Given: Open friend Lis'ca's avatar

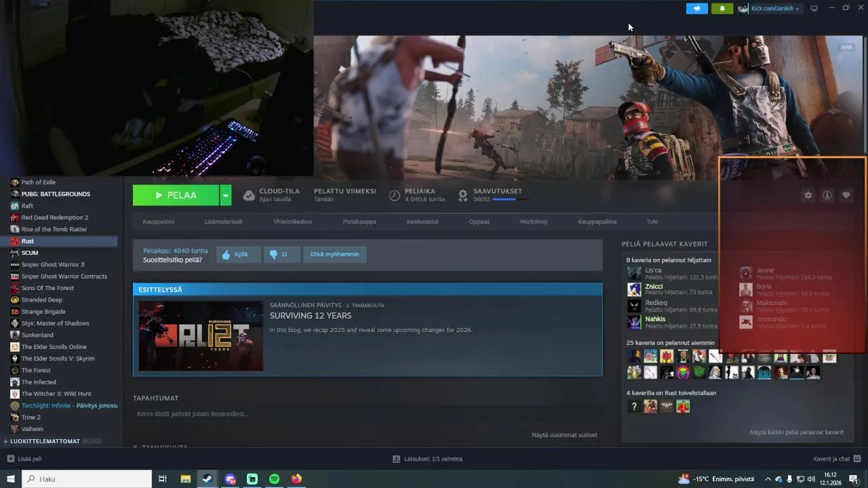Looking at the screenshot, I should point(634,273).
